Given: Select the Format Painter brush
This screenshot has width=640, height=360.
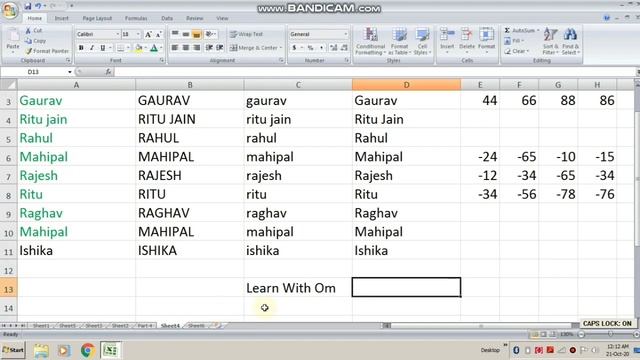Looking at the screenshot, I should [29, 51].
